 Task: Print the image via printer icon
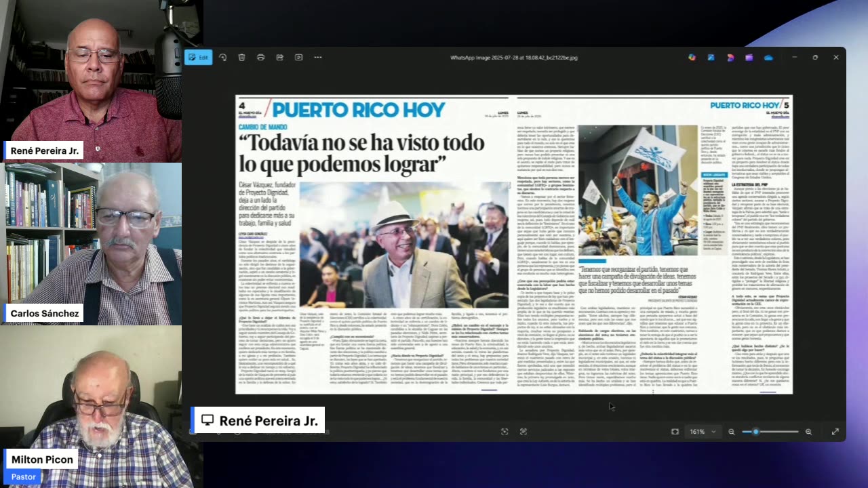(260, 58)
